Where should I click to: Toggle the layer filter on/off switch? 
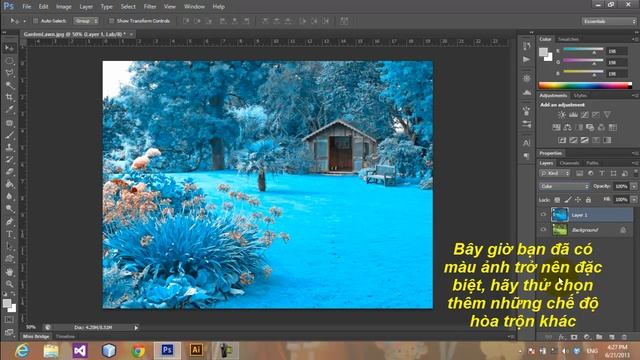tap(636, 173)
